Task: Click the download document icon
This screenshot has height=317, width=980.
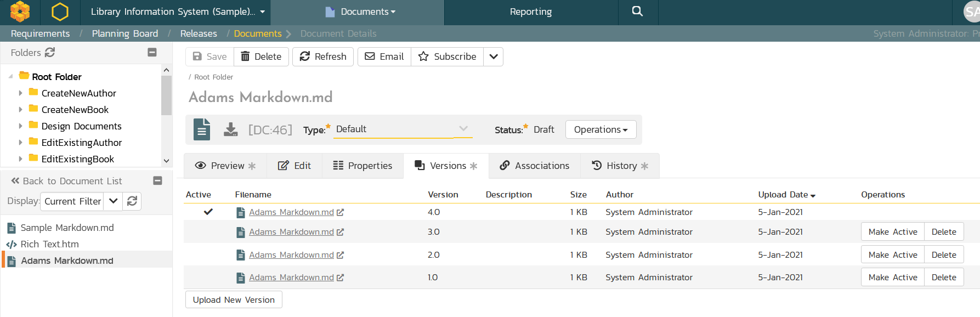Action: pos(231,129)
